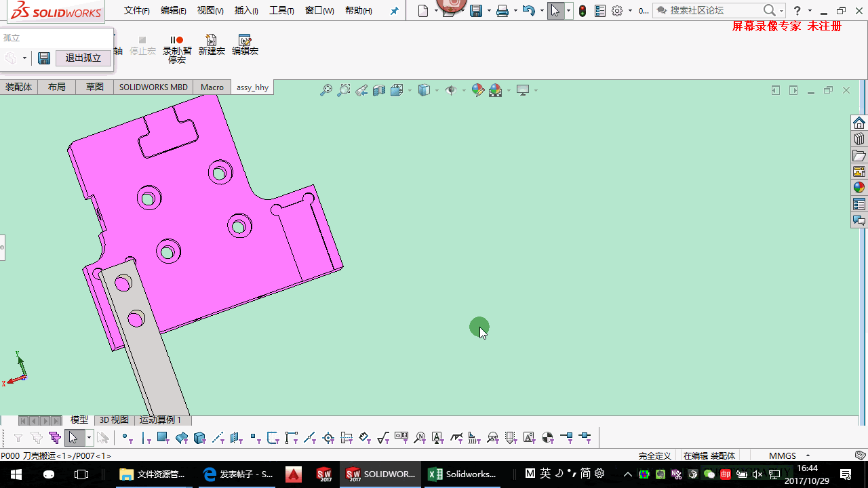Click 退出孤立 button

pyautogui.click(x=83, y=58)
